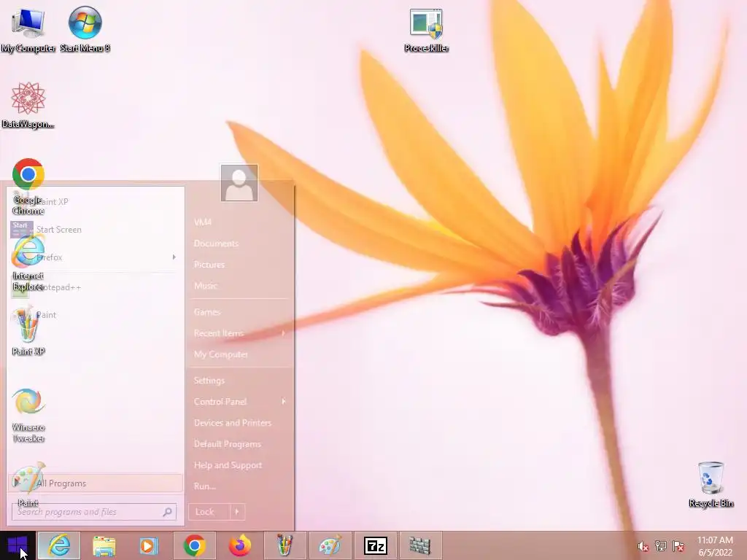Open Internet Explorer from taskbar
747x560 pixels.
click(59, 545)
